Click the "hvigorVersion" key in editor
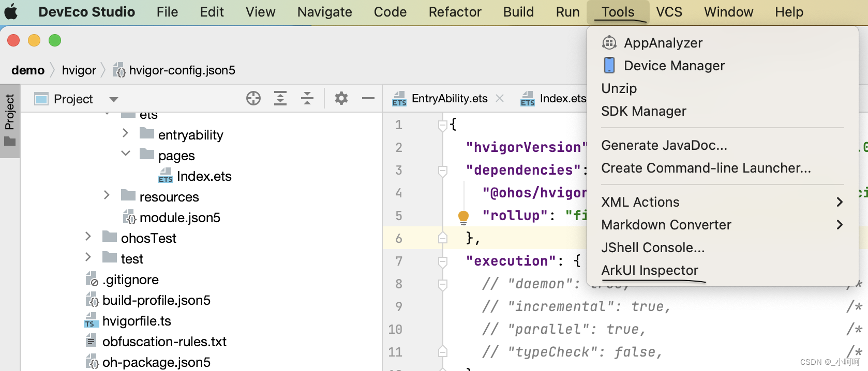The width and height of the screenshot is (868, 371). point(526,147)
